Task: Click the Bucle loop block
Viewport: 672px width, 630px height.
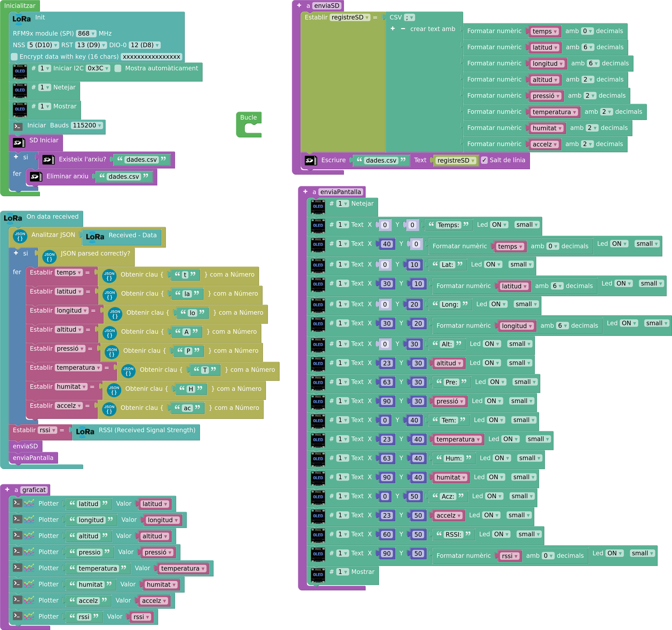Action: 249,124
